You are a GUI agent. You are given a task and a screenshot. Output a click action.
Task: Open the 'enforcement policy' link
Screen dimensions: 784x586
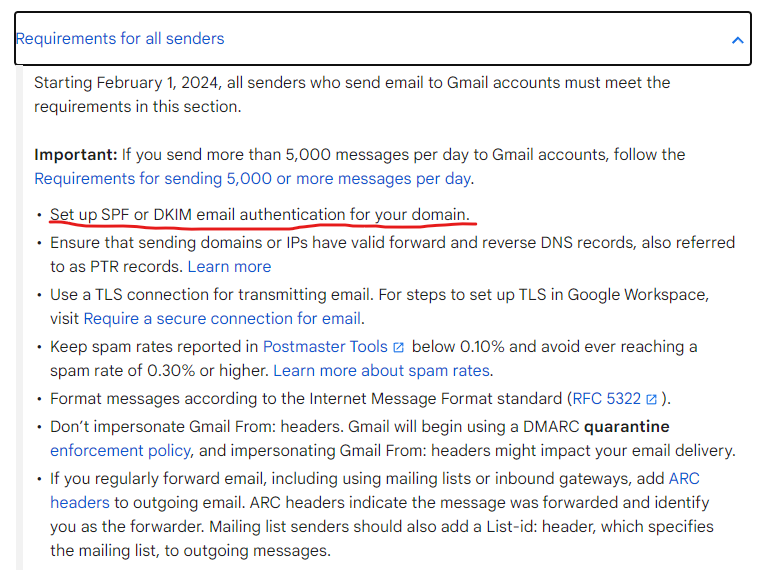coord(120,451)
